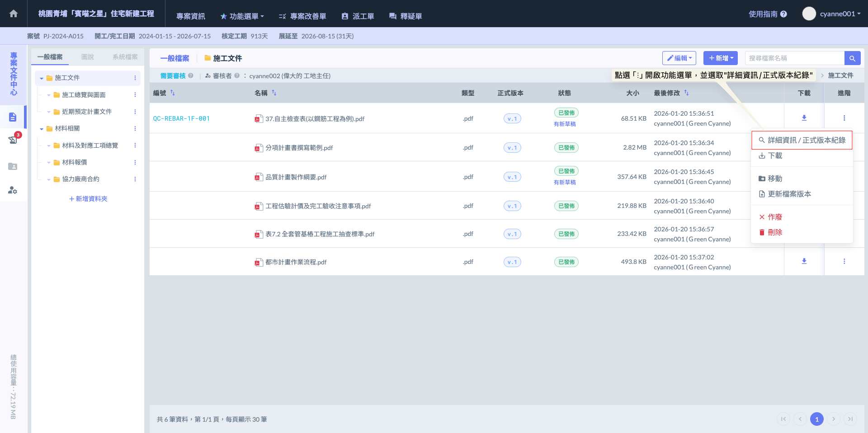Open the document center sidebar icon

point(13,118)
